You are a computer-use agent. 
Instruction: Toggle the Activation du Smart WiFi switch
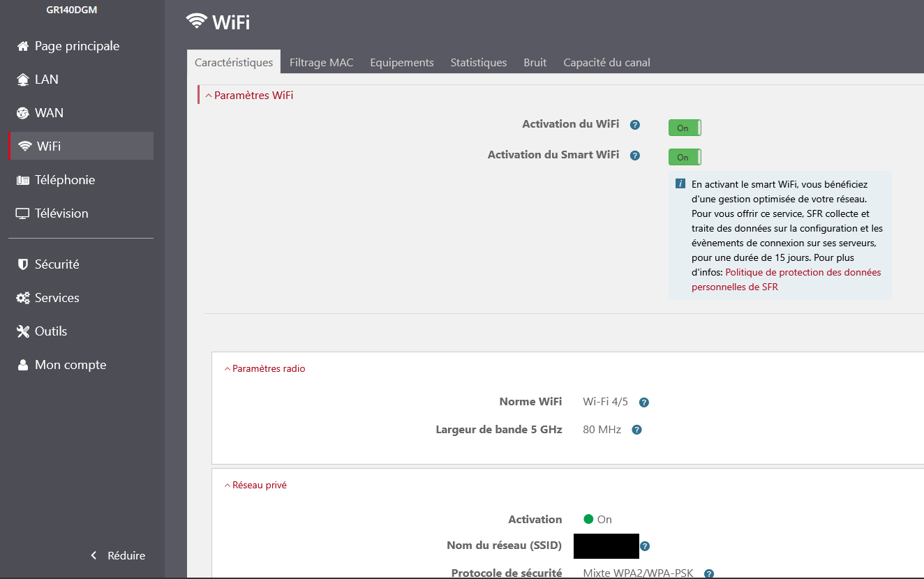pos(684,157)
